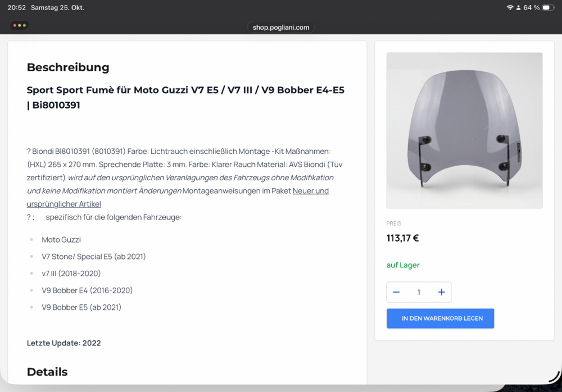This screenshot has width=562, height=392.
Task: Decrease quantity with the minus icon
Action: coord(396,292)
